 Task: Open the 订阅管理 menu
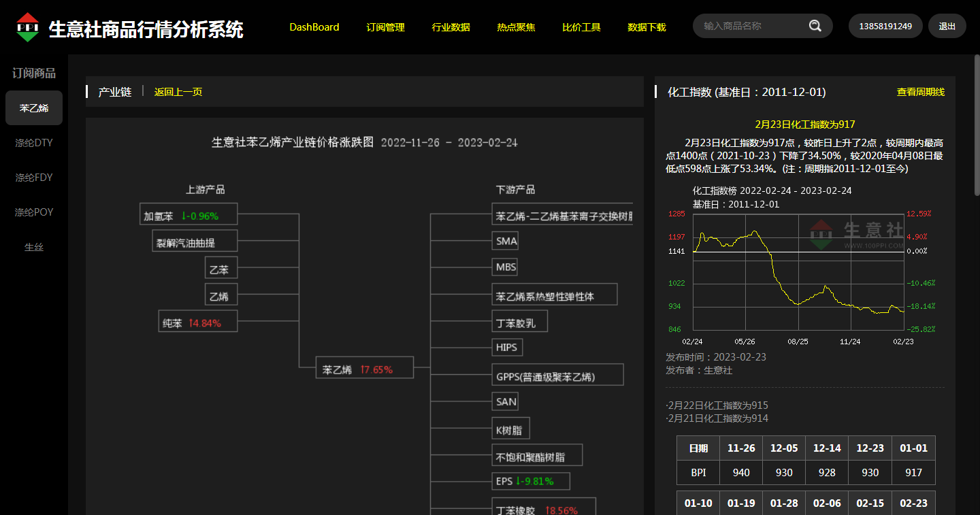click(385, 27)
